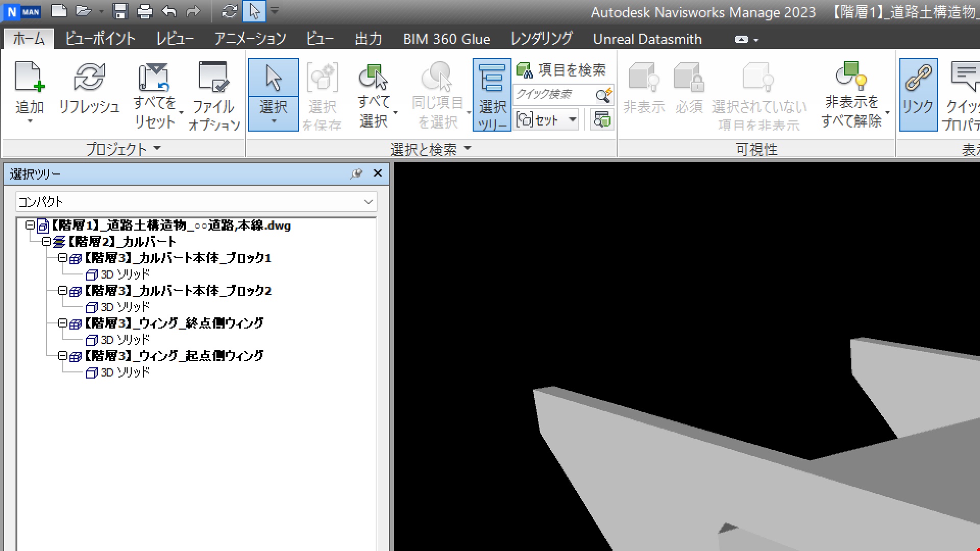980x551 pixels.
Task: Open the Unreal Datasmith tab
Action: [647, 39]
